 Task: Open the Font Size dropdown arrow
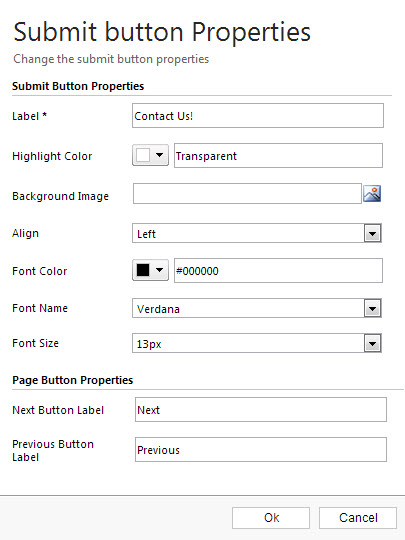click(372, 343)
